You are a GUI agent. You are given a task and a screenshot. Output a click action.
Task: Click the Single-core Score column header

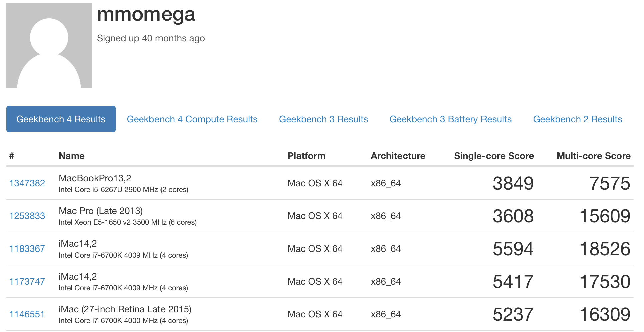click(x=494, y=156)
